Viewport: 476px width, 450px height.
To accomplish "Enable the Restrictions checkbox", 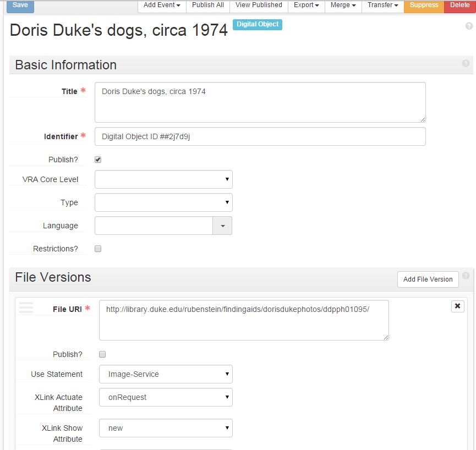I will [x=98, y=249].
